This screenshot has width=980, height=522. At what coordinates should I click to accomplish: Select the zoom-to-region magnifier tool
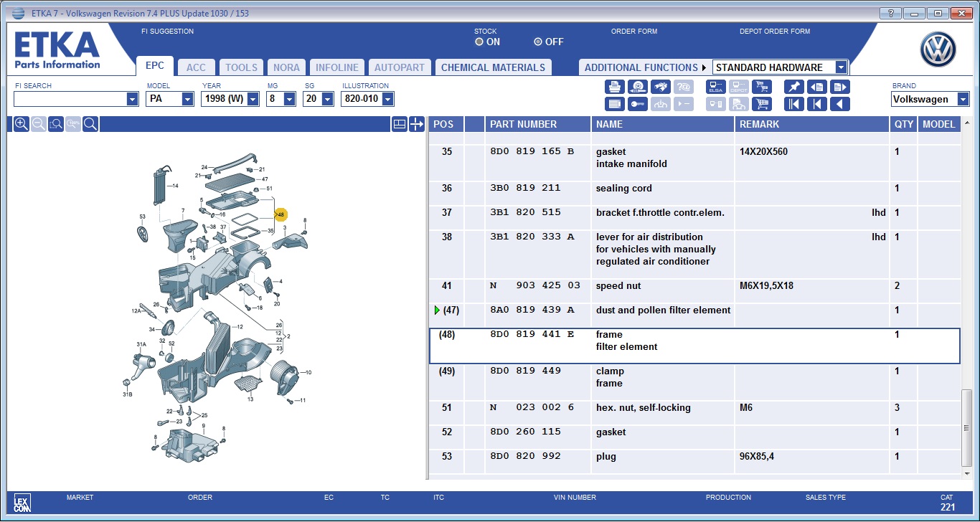point(56,124)
